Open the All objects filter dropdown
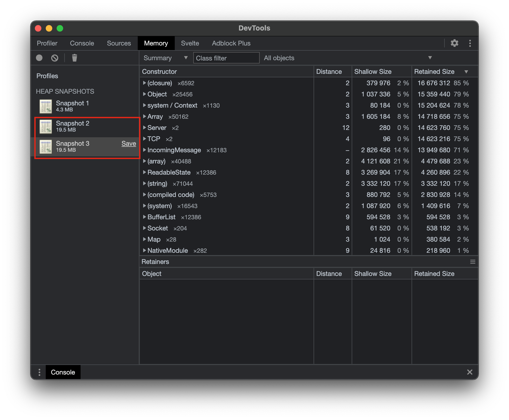This screenshot has width=509, height=420. coord(348,58)
